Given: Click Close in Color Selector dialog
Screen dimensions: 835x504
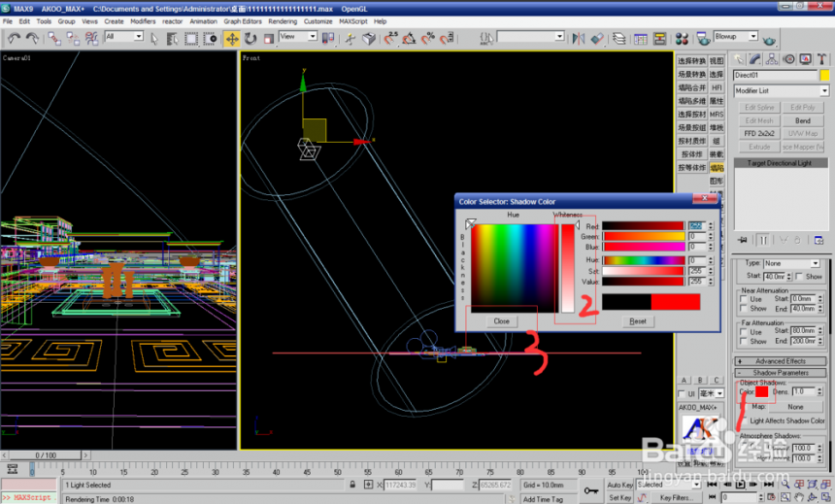Looking at the screenshot, I should [501, 321].
